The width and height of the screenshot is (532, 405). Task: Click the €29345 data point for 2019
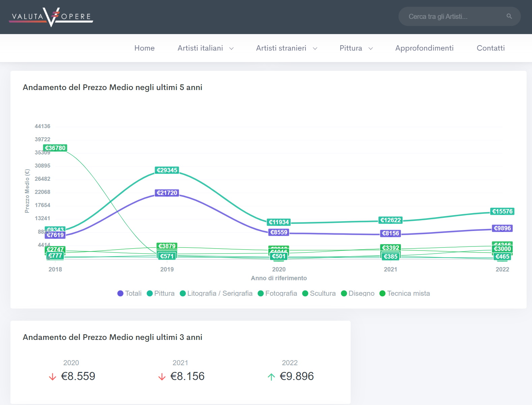click(167, 170)
